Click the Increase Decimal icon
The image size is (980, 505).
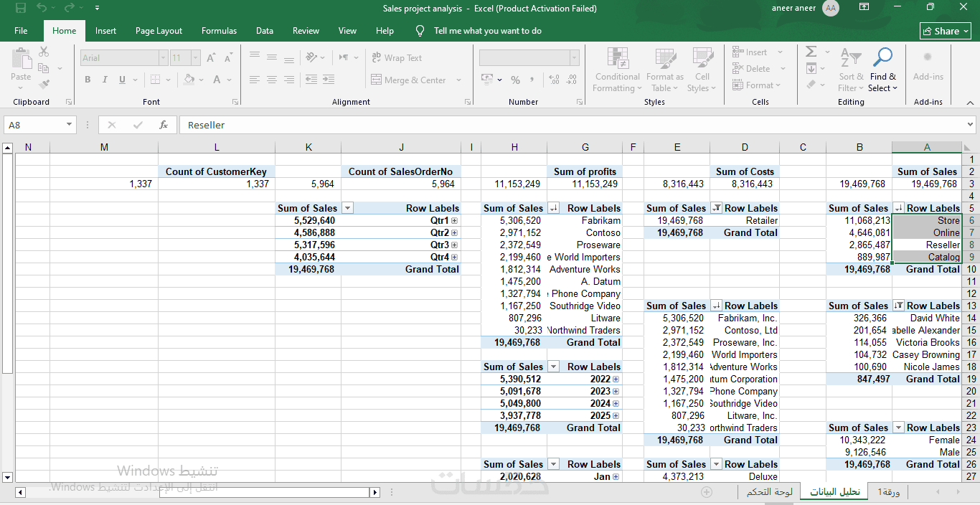click(554, 80)
